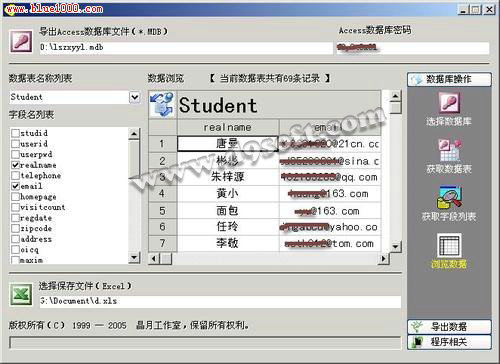Check the userpwd field checkbox
The height and width of the screenshot is (364, 500).
tap(15, 154)
